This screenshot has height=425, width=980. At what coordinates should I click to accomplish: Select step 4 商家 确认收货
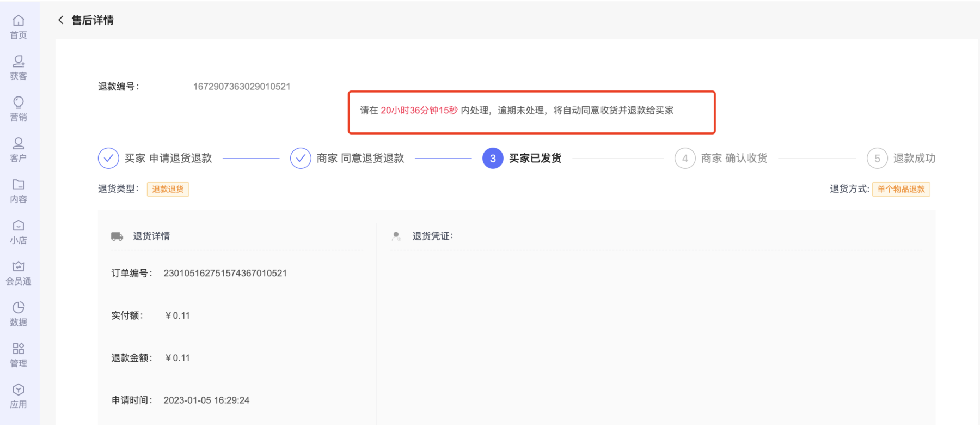(x=685, y=159)
